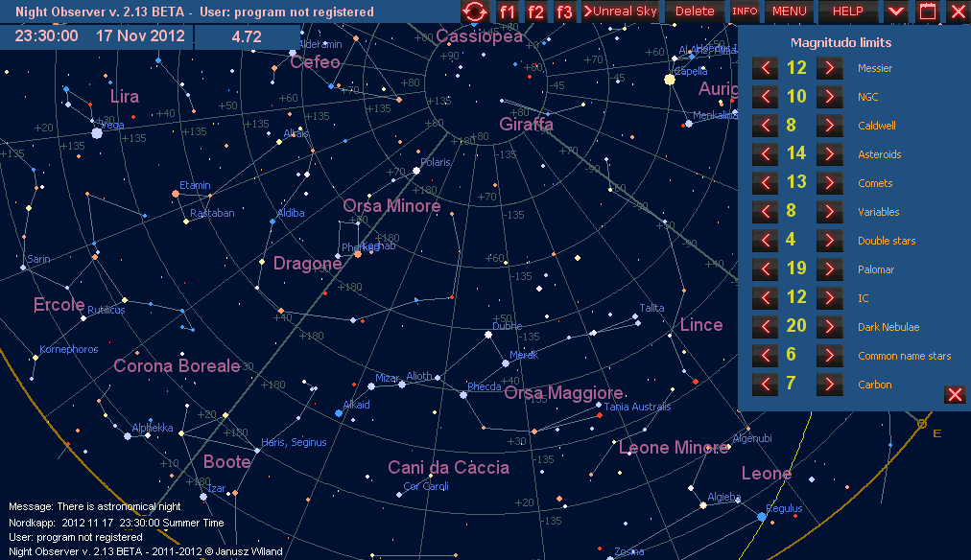Viewport: 971px width, 560px height.
Task: Select the Regulus star label
Action: coord(784,508)
